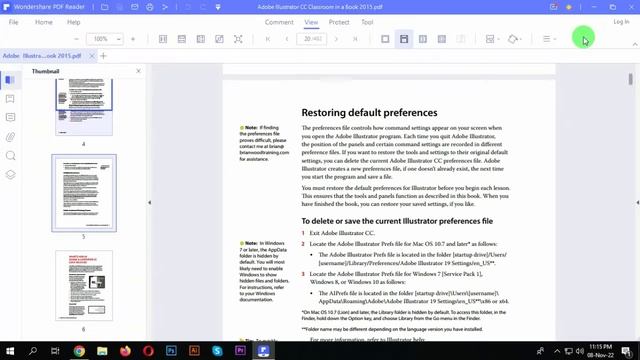Select page 4 thumbnail
This screenshot has width=640, height=360.
click(84, 107)
